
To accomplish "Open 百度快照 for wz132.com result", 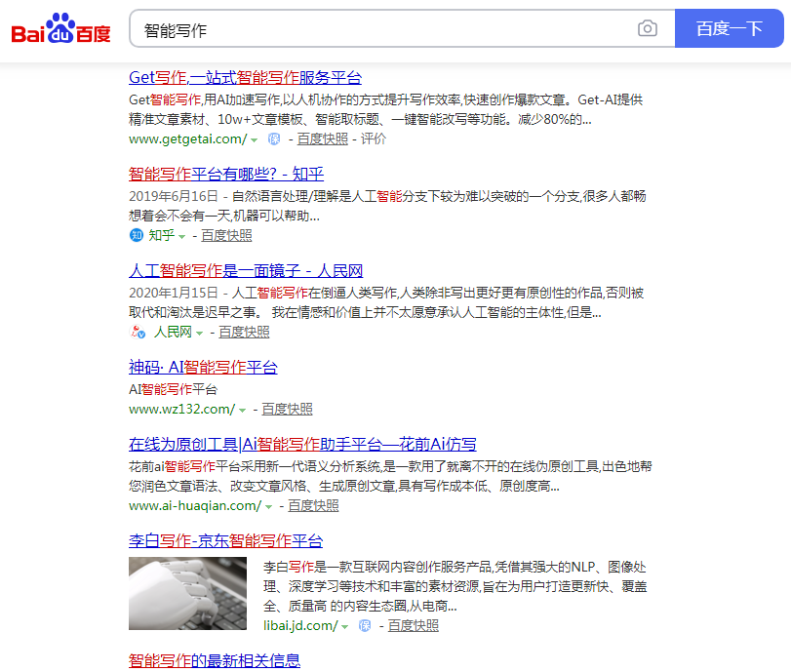I will pyautogui.click(x=287, y=409).
